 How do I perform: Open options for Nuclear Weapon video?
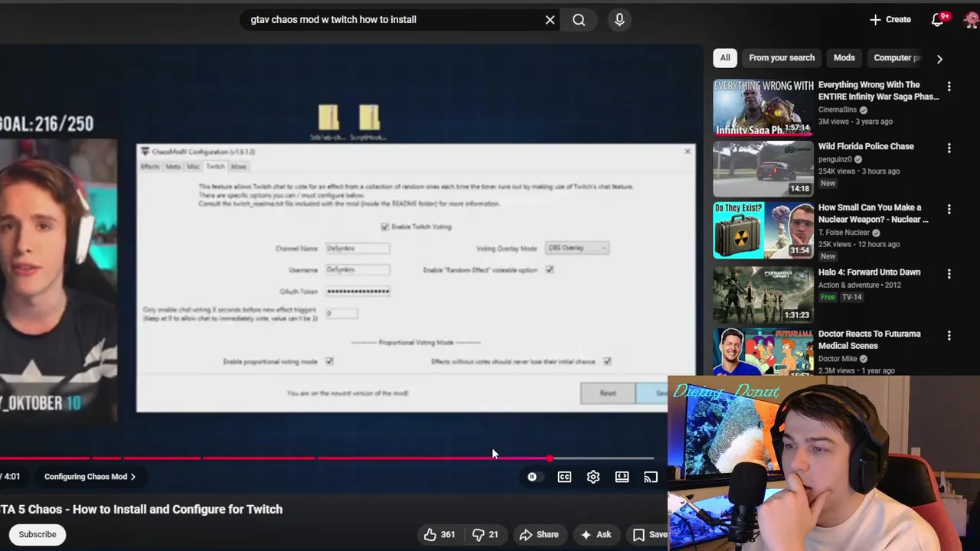click(x=949, y=209)
